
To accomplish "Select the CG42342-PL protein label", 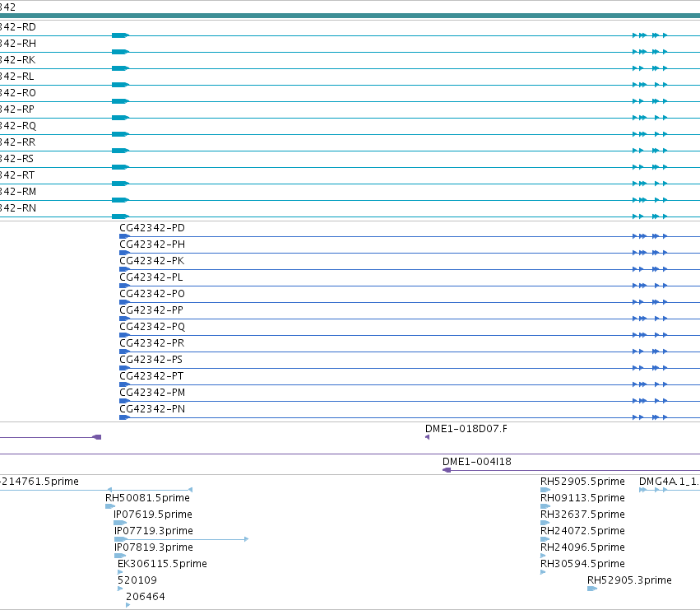I will point(151,277).
